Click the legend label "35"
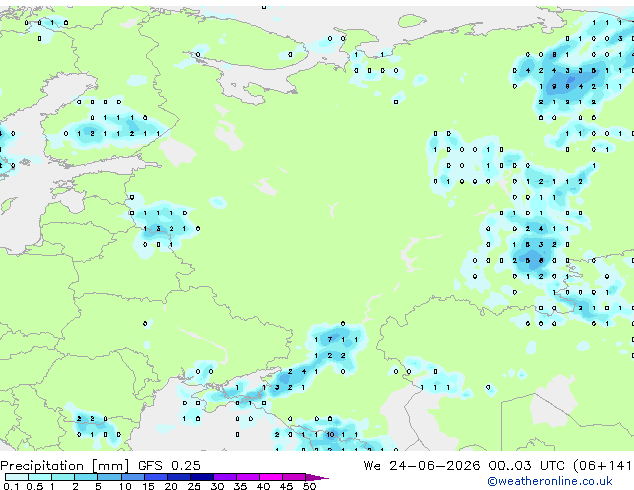 [x=240, y=486]
